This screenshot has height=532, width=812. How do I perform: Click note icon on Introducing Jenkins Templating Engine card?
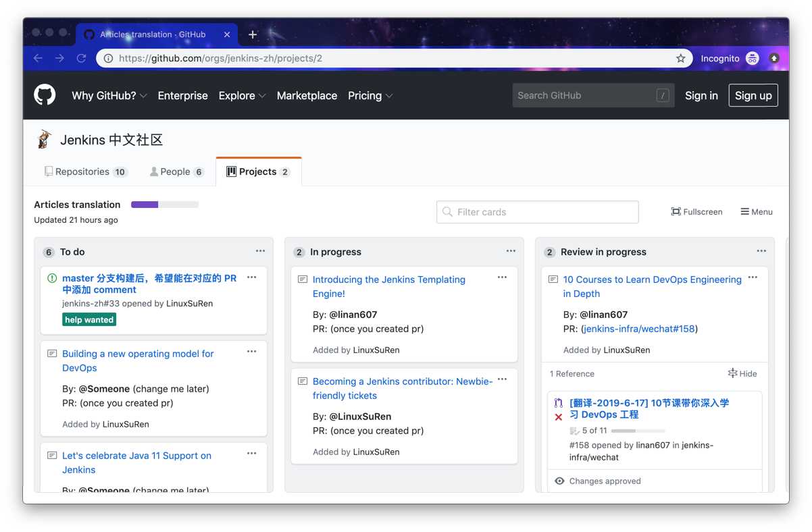303,280
